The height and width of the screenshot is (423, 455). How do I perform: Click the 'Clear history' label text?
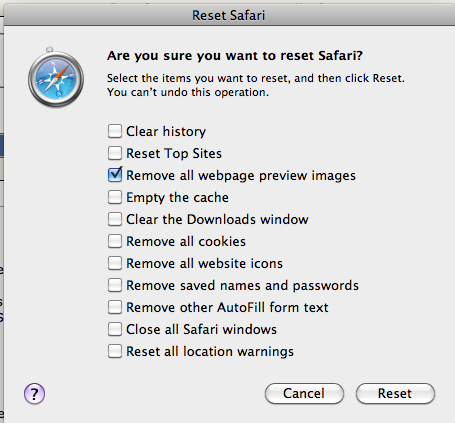166,131
